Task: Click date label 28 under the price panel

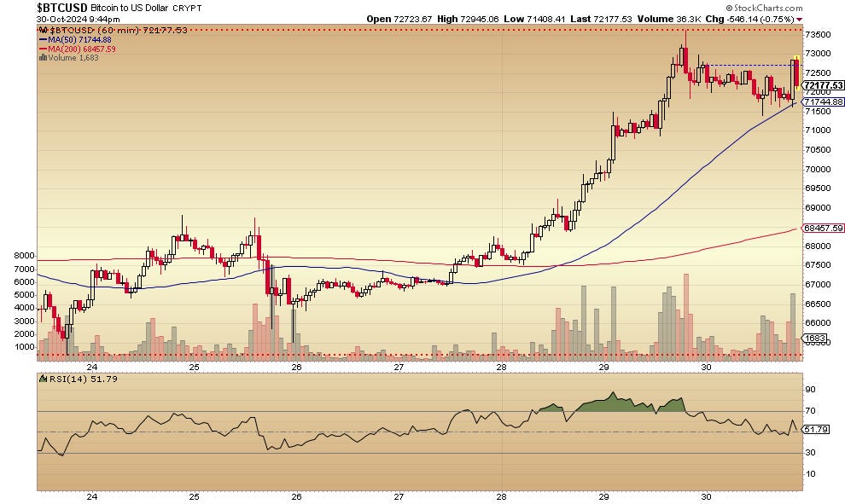Action: point(501,368)
